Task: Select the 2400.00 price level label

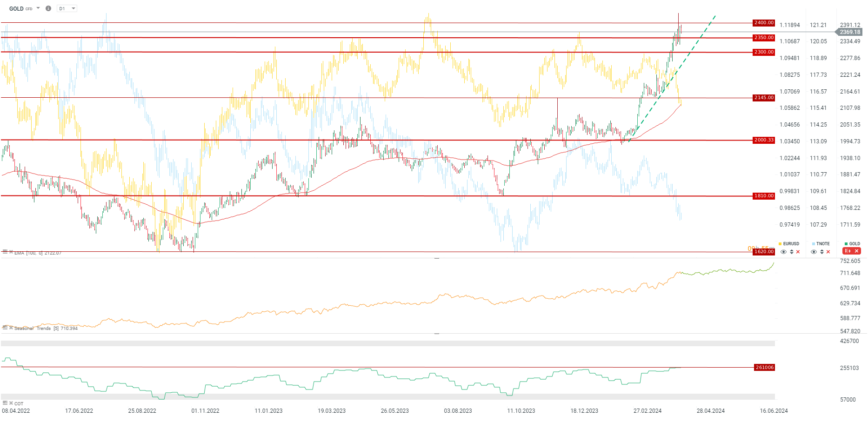Action: tap(764, 23)
